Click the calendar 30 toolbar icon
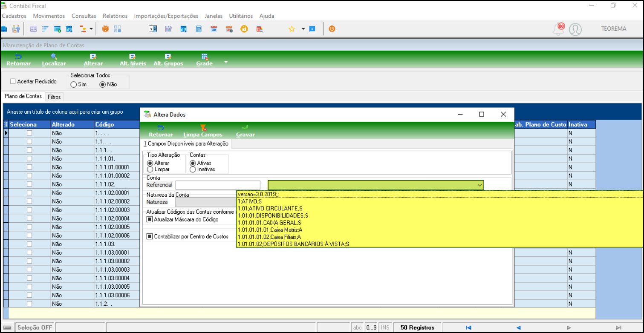Image resolution: width=644 pixels, height=333 pixels. click(x=214, y=29)
